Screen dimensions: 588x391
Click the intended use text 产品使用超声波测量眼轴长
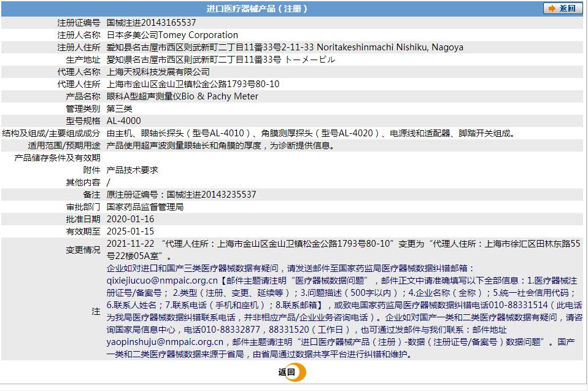point(220,145)
